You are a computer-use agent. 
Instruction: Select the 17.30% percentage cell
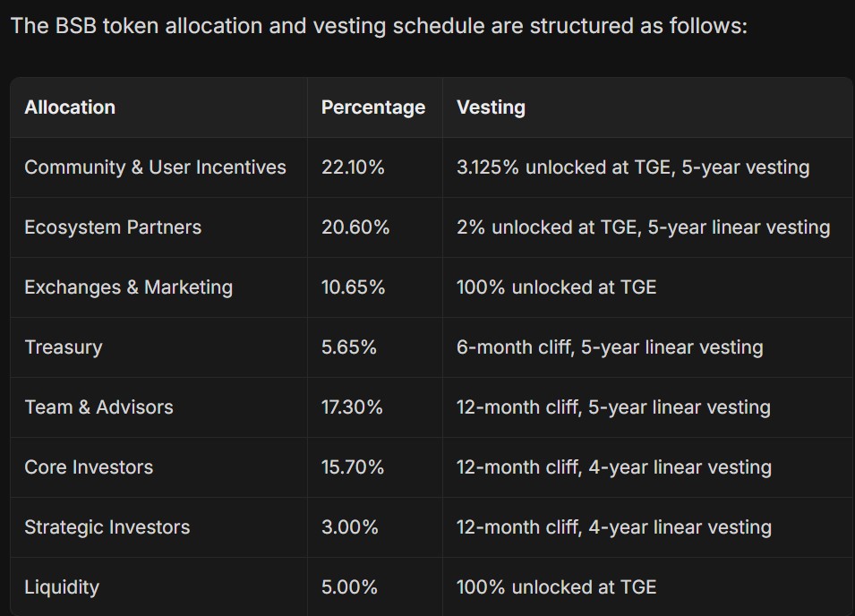[352, 407]
